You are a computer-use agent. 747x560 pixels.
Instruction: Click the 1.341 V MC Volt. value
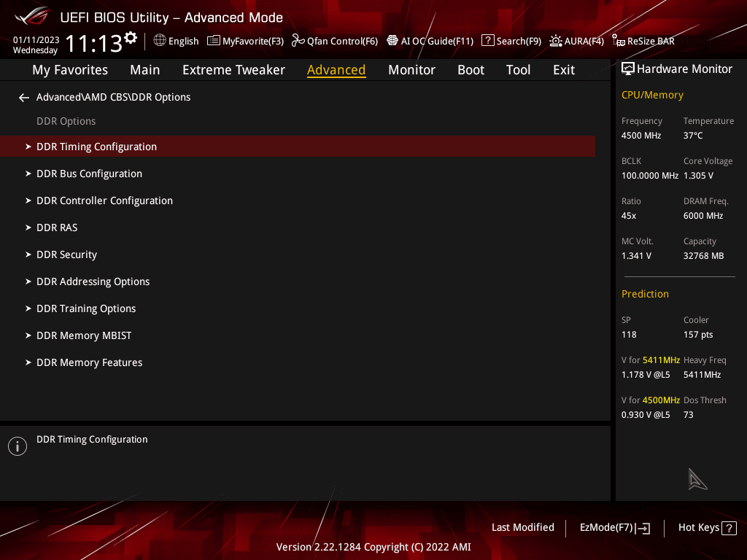[636, 256]
